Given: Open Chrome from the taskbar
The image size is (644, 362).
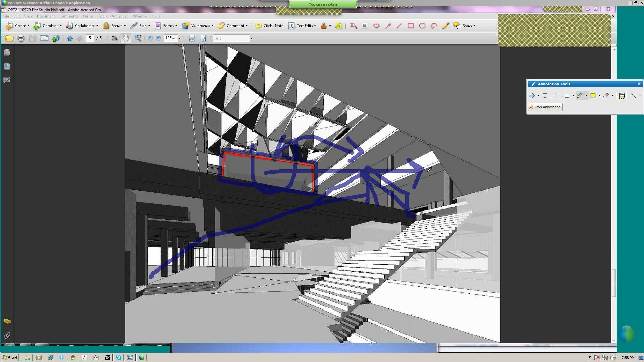Looking at the screenshot, I should point(73,358).
